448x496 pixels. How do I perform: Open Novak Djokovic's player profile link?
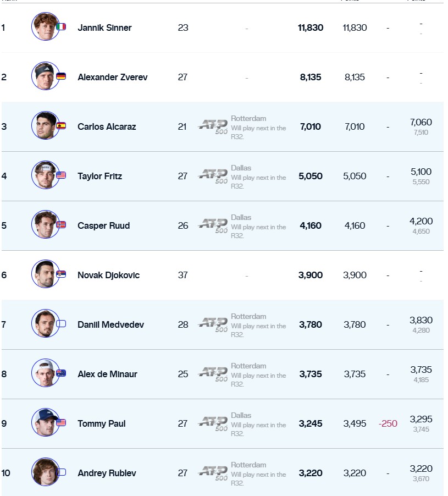click(x=108, y=275)
